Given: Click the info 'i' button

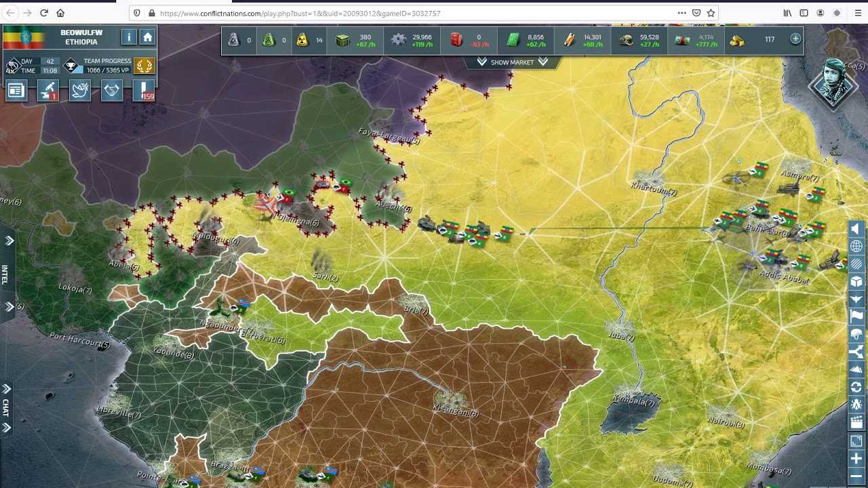Looking at the screenshot, I should click(x=129, y=37).
